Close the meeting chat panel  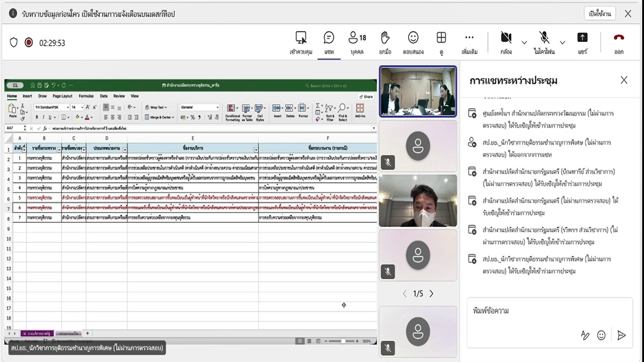(x=624, y=80)
